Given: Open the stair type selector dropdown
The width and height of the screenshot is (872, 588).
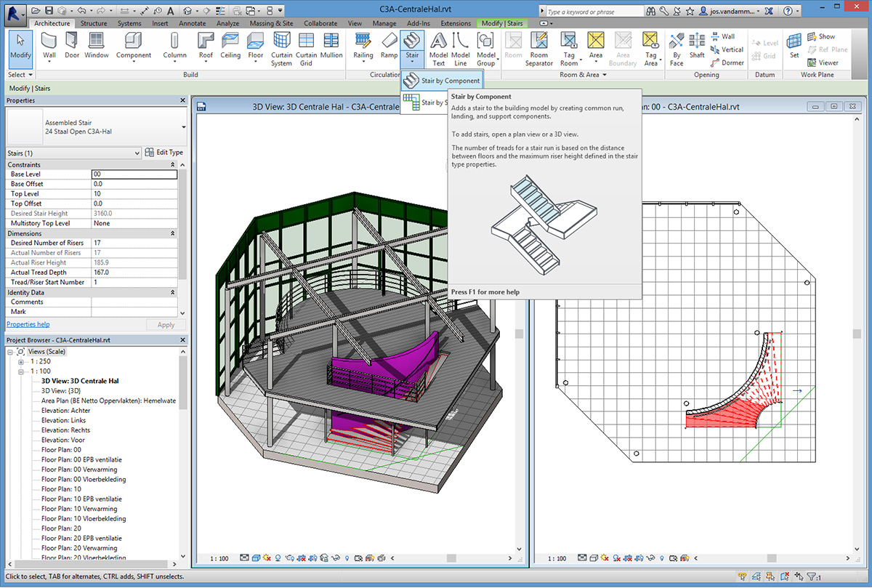Looking at the screenshot, I should coord(183,127).
